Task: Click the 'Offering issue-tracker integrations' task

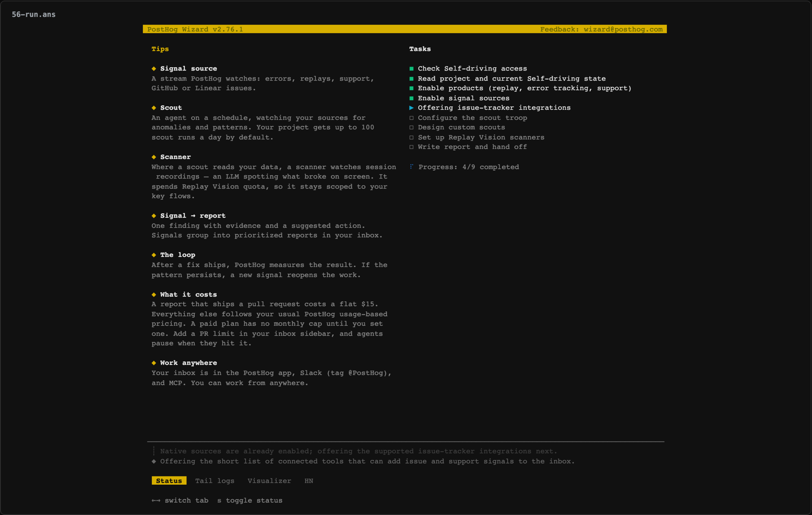Action: 494,108
